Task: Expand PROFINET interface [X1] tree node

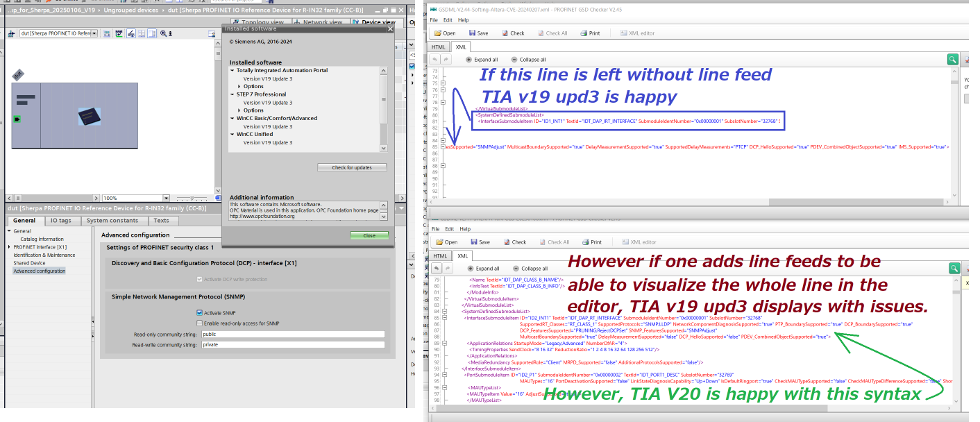Action: (x=9, y=247)
